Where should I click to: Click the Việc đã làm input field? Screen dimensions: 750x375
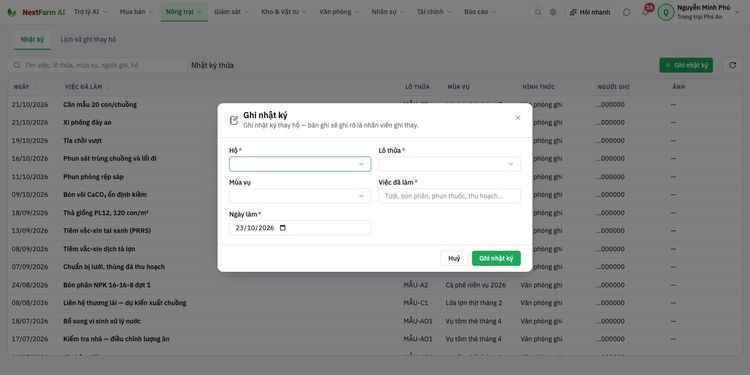pyautogui.click(x=449, y=196)
